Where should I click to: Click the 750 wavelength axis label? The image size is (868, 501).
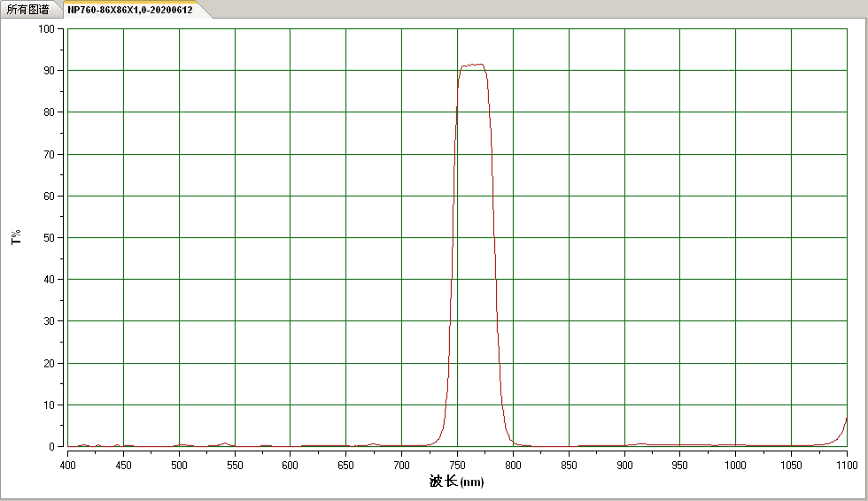pyautogui.click(x=457, y=466)
